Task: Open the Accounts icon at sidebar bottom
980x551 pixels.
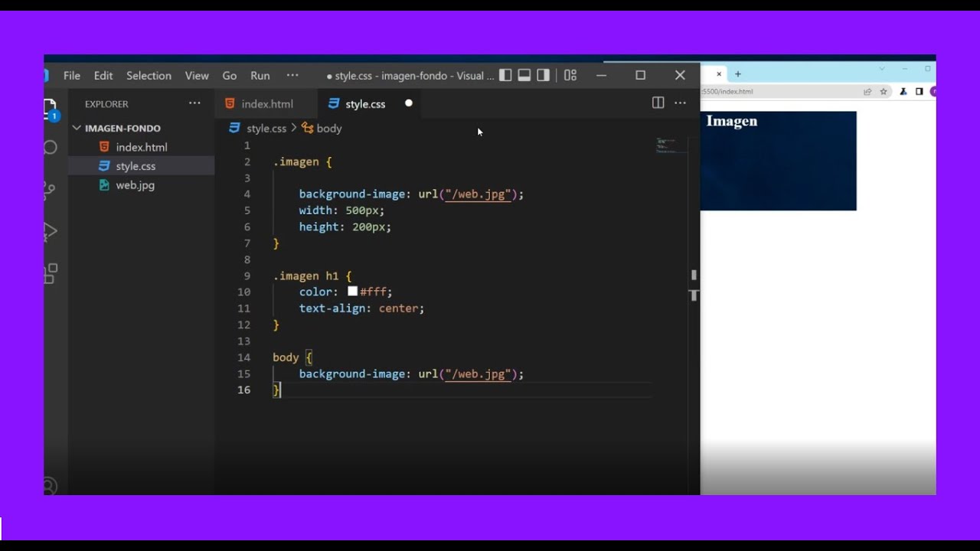Action: tap(50, 487)
